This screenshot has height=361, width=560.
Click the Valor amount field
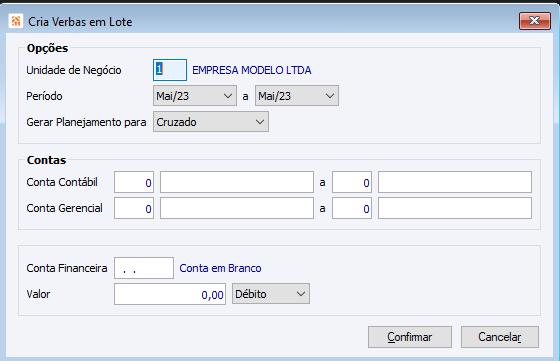pos(170,294)
